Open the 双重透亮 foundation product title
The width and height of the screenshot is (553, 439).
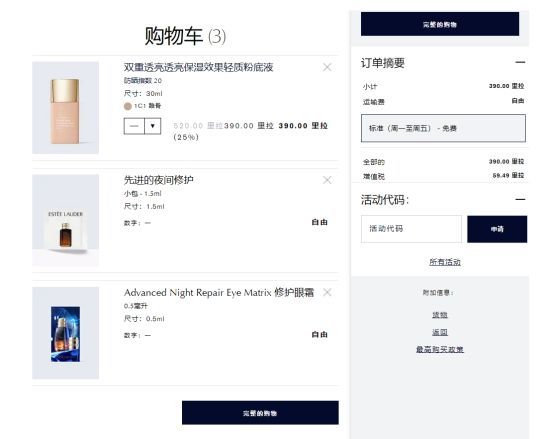click(199, 67)
